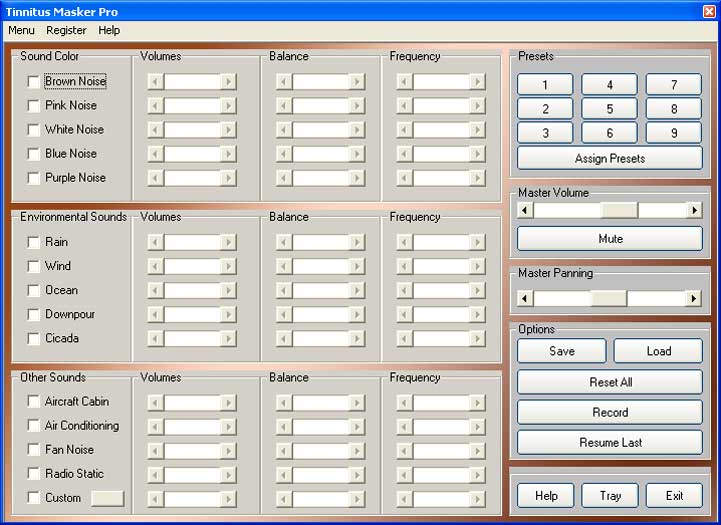The height and width of the screenshot is (525, 721).
Task: Click the Save options button
Action: pos(562,351)
